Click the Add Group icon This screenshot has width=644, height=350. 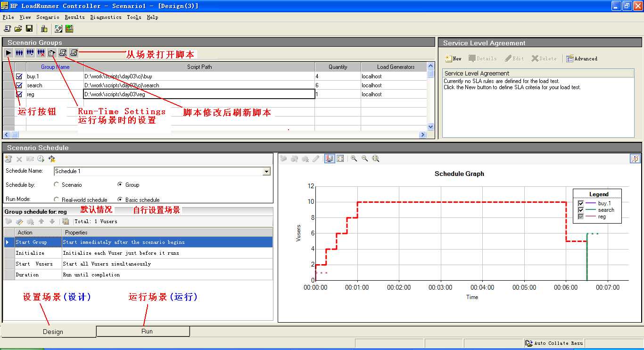[30, 53]
